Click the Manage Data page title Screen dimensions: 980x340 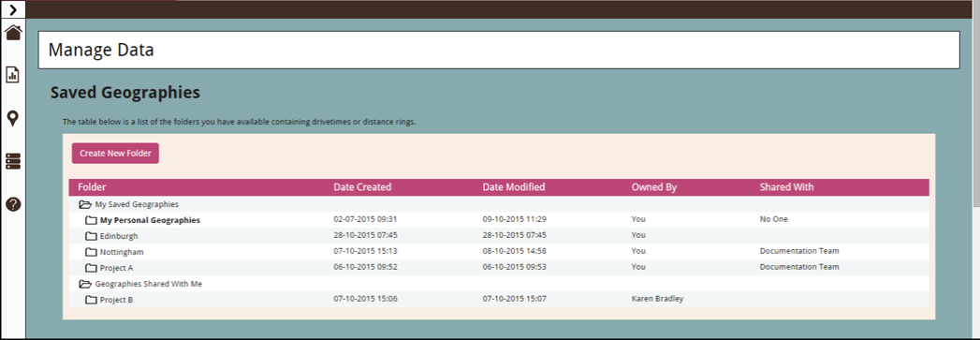[101, 50]
